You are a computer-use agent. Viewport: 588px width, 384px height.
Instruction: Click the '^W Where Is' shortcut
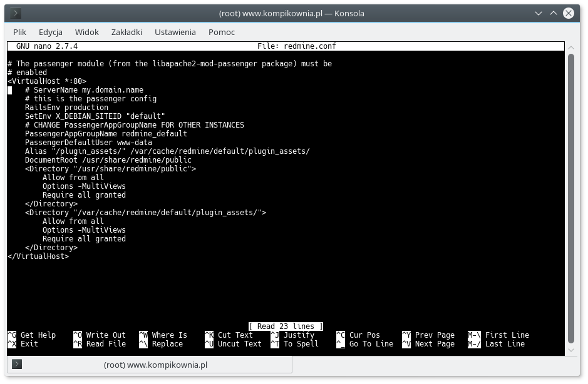tap(163, 335)
